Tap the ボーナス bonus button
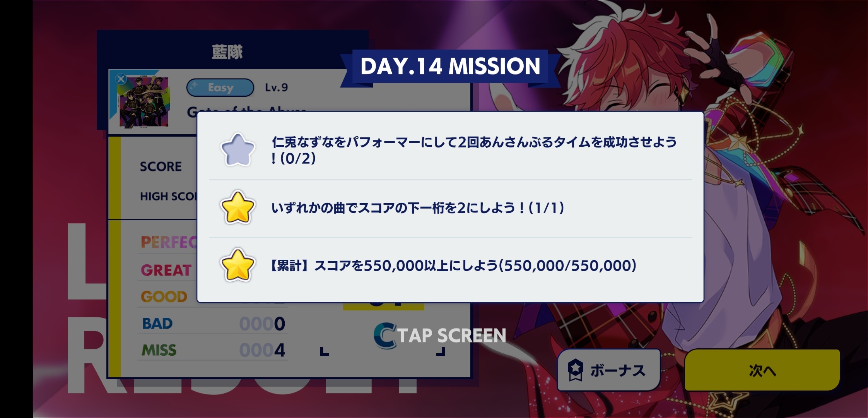The width and height of the screenshot is (868, 418). point(609,370)
